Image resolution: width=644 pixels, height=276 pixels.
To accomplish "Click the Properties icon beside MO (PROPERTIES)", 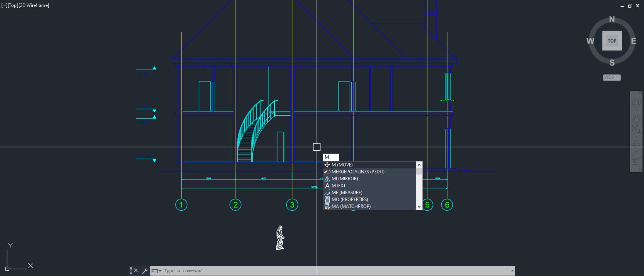I will coord(327,200).
